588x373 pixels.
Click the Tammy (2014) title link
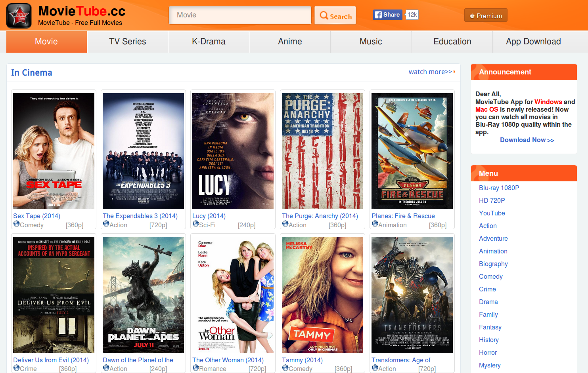[x=303, y=360]
